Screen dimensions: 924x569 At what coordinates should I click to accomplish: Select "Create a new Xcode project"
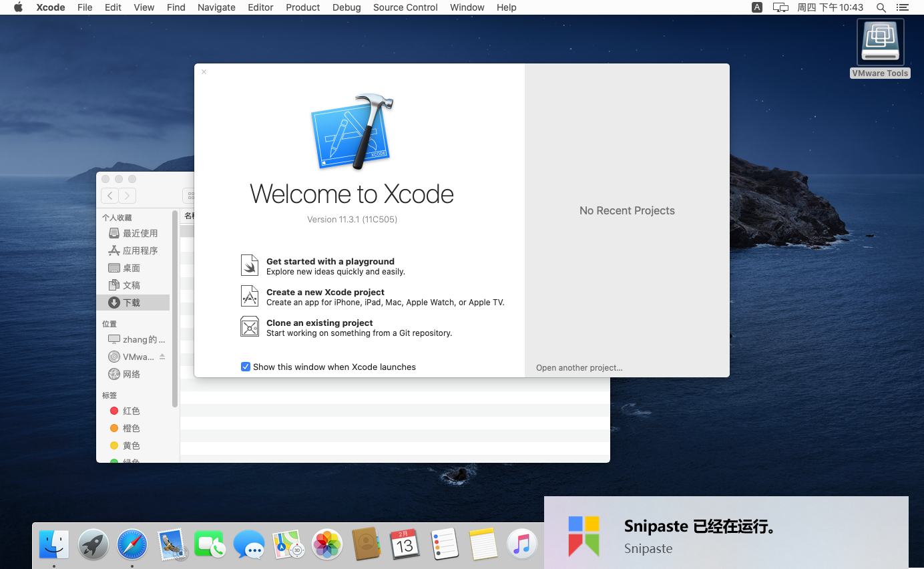(x=325, y=292)
